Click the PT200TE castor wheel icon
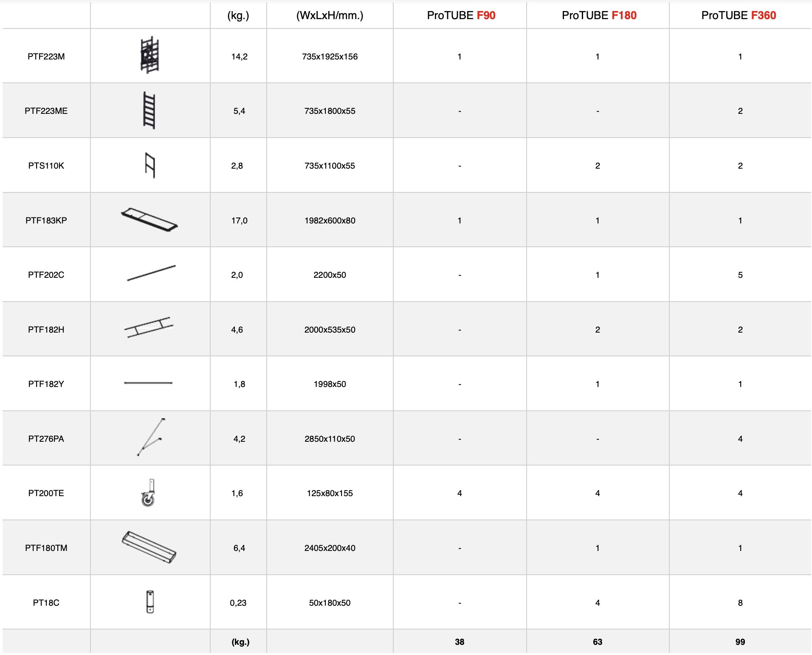The width and height of the screenshot is (812, 655). [x=148, y=493]
